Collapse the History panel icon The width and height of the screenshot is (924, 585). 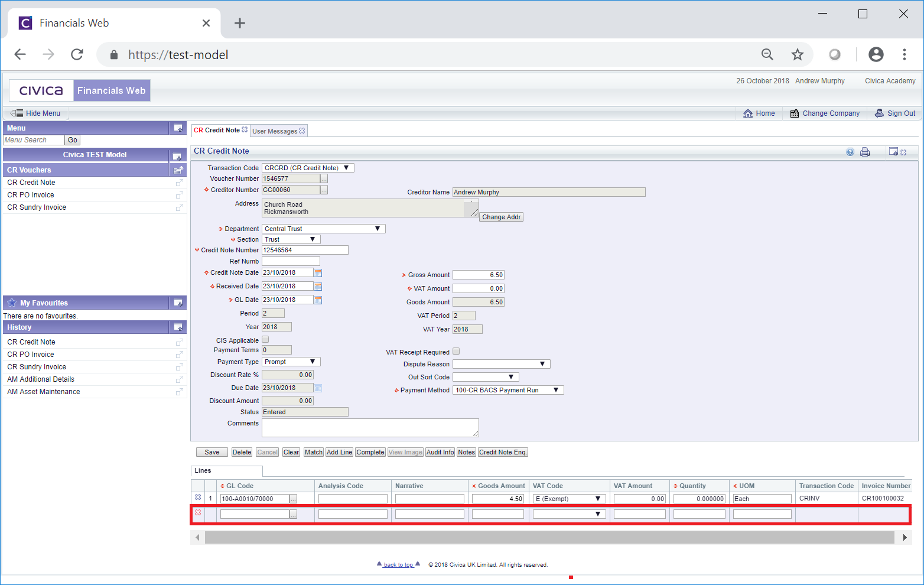click(178, 327)
